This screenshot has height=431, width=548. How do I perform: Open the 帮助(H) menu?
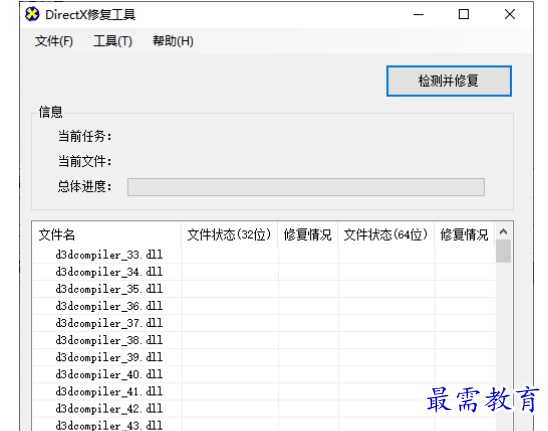(173, 41)
